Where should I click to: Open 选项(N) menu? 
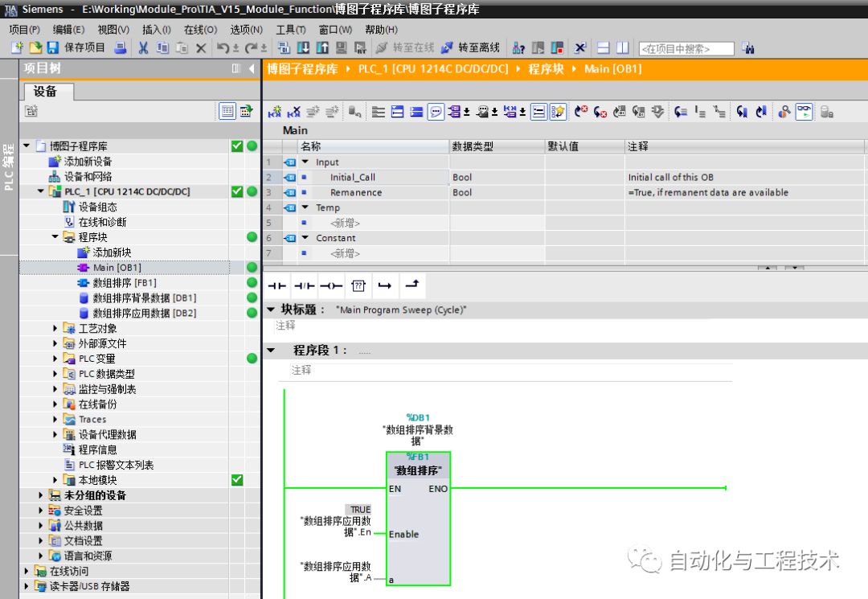click(x=247, y=29)
